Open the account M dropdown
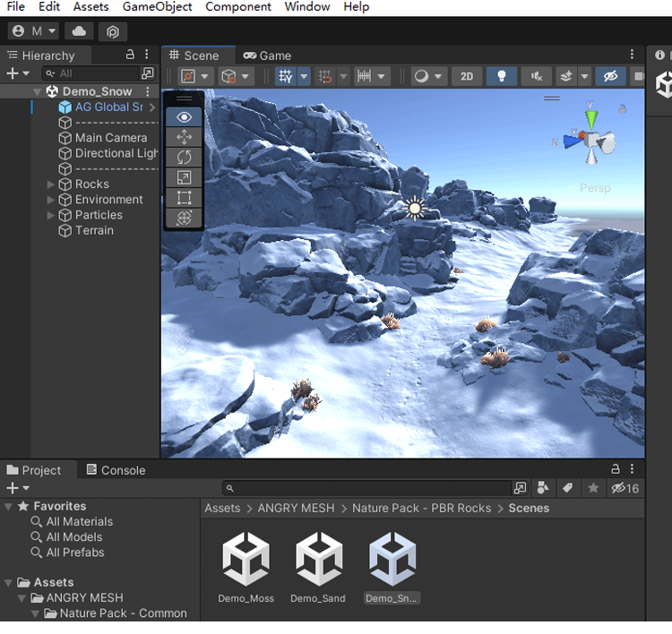The height and width of the screenshot is (634, 672). coord(33,31)
